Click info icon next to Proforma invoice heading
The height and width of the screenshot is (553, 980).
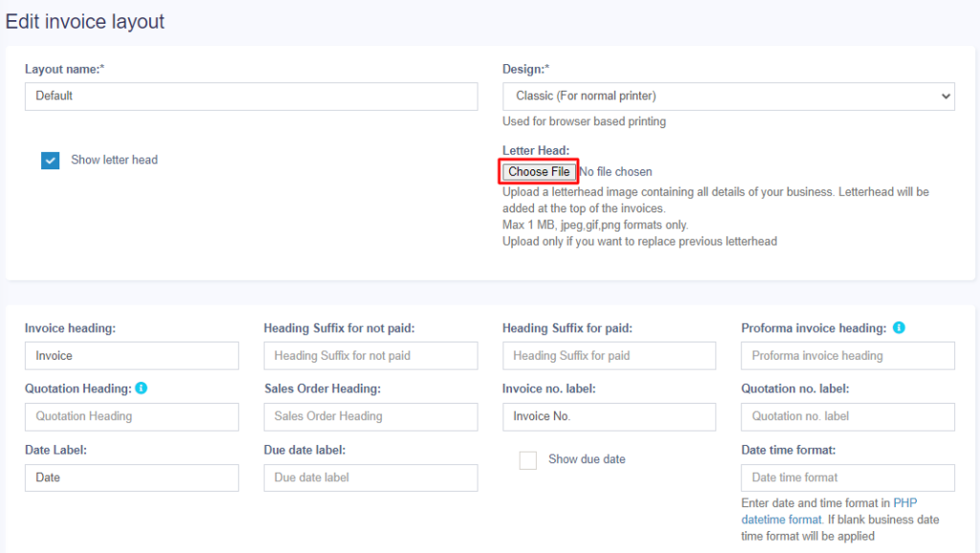(x=899, y=328)
